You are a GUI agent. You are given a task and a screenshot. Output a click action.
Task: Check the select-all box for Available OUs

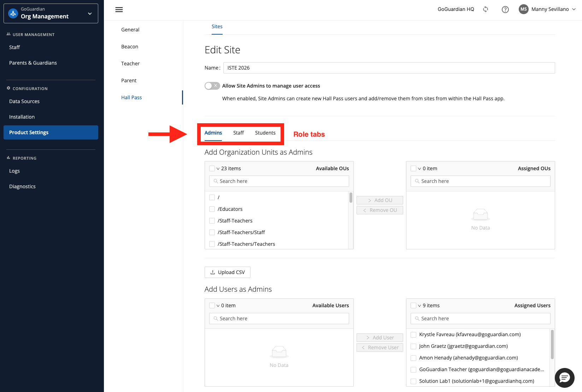coord(212,168)
